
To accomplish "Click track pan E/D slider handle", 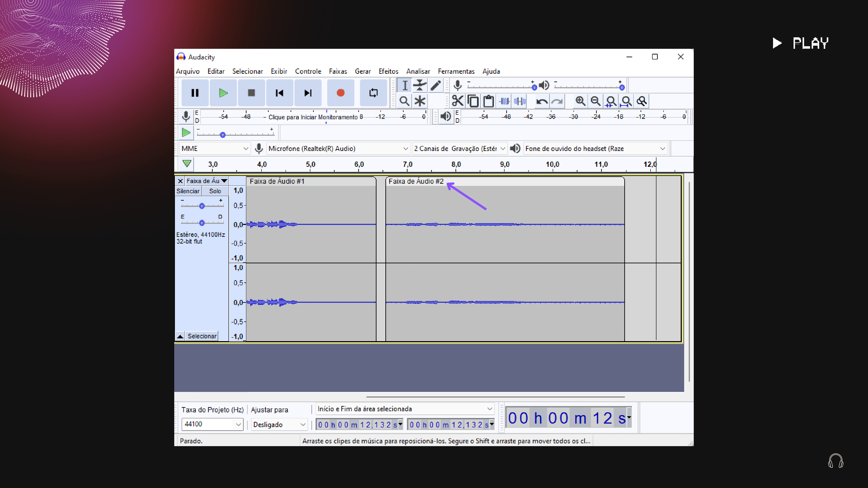I will coord(202,223).
